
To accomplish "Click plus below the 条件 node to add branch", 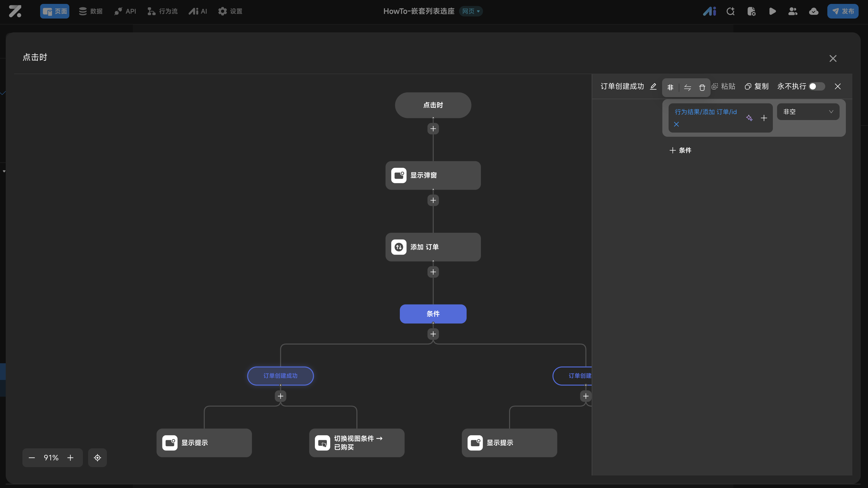I will (433, 334).
